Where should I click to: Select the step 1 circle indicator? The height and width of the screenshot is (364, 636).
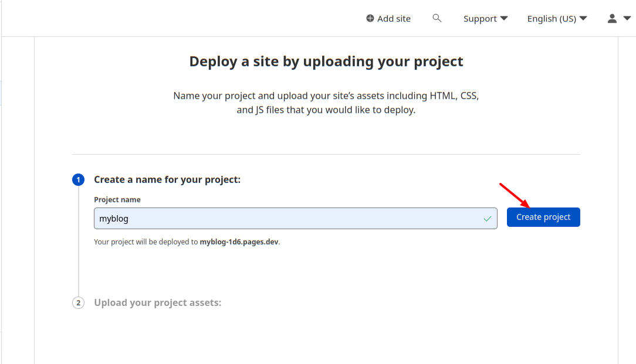[x=78, y=180]
